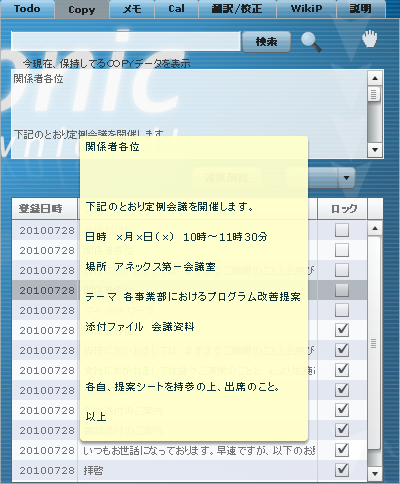Switch to the Copy tab
Image resolution: width=400 pixels, height=484 pixels.
coord(82,9)
